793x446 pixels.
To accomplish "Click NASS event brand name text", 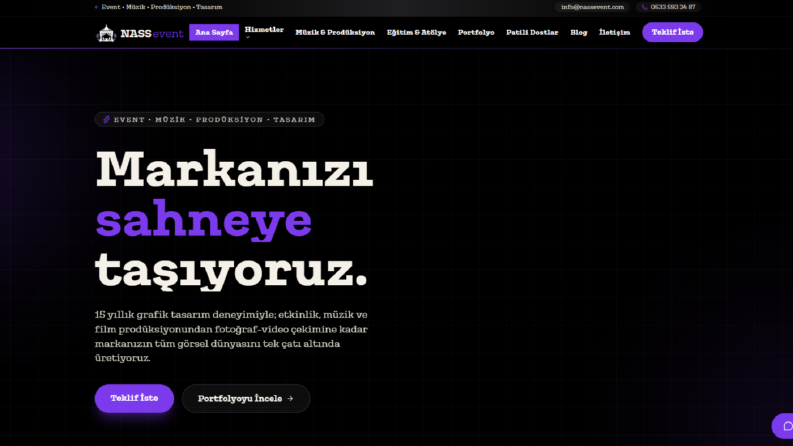I will point(152,34).
